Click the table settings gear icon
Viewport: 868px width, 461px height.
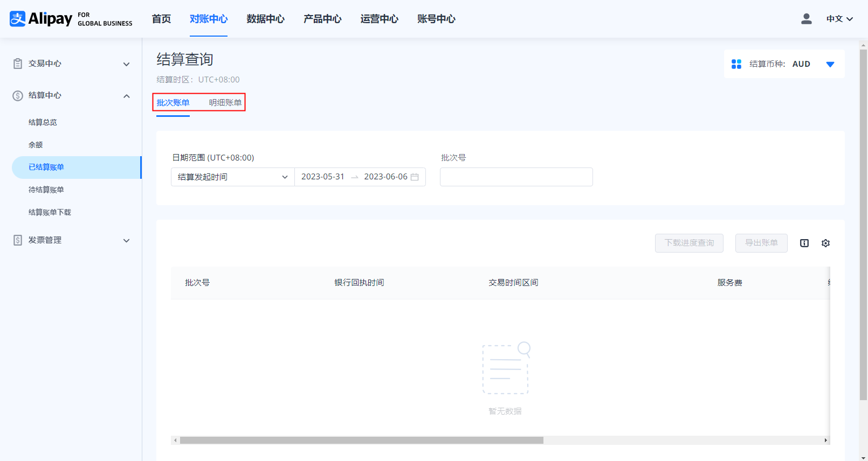(825, 243)
